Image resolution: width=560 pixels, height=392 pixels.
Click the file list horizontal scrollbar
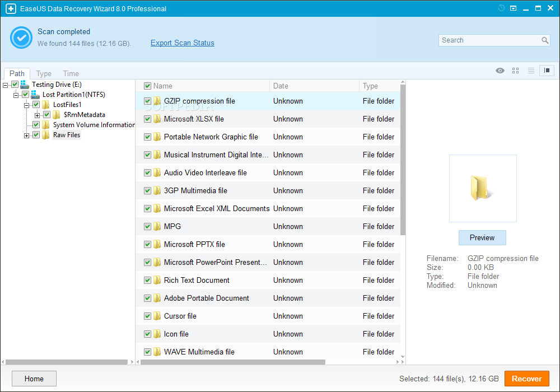(233, 362)
